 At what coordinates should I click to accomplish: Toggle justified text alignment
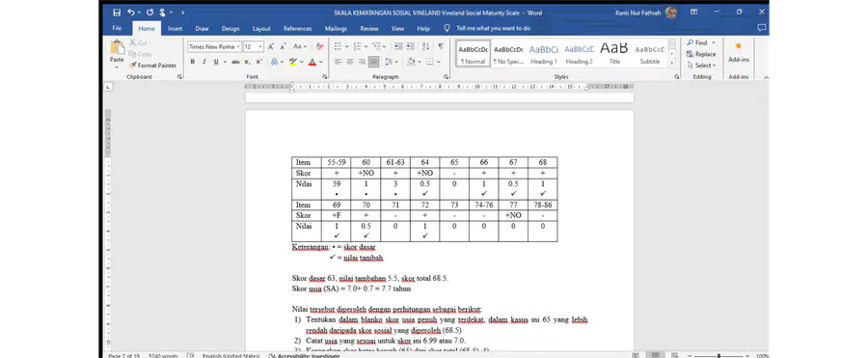(x=373, y=62)
